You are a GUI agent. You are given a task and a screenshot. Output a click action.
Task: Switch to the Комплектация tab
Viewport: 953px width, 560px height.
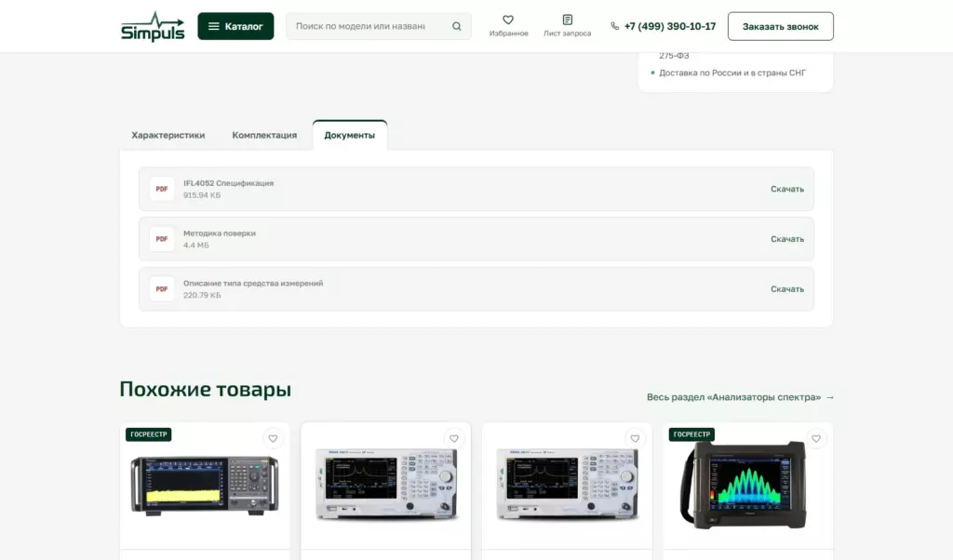[264, 135]
